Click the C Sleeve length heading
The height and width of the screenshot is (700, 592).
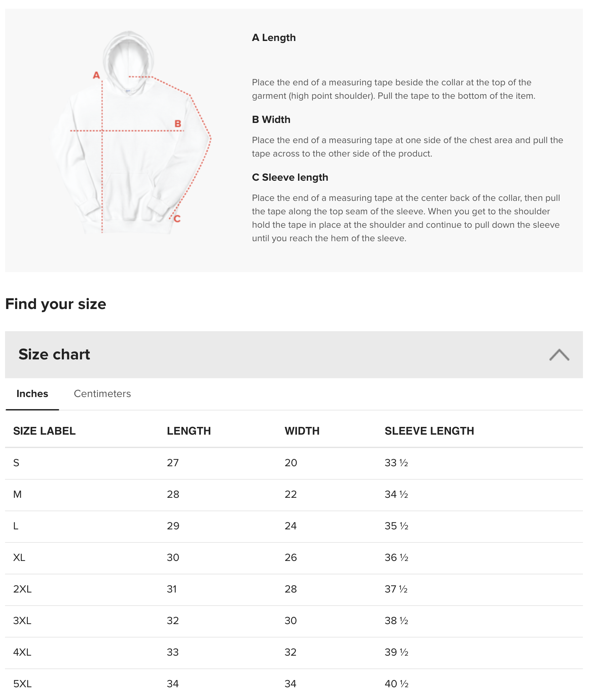290,177
